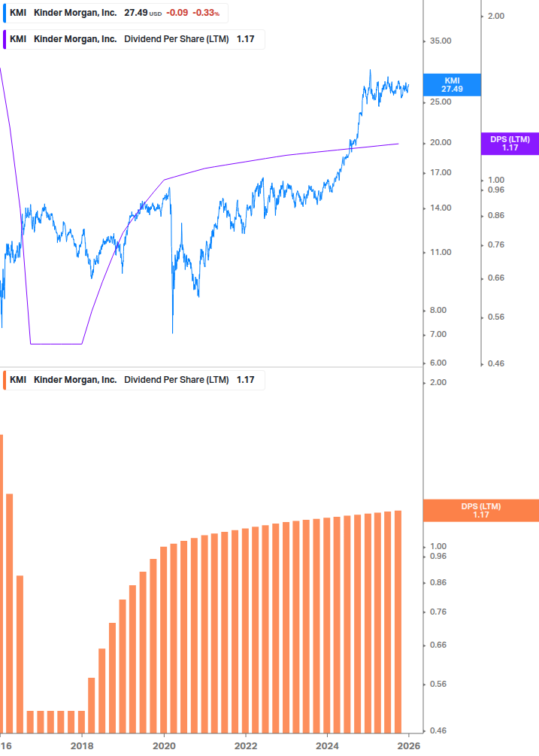539x756 pixels.
Task: Click 2.00 on the purple DPS axis
Action: (x=496, y=16)
